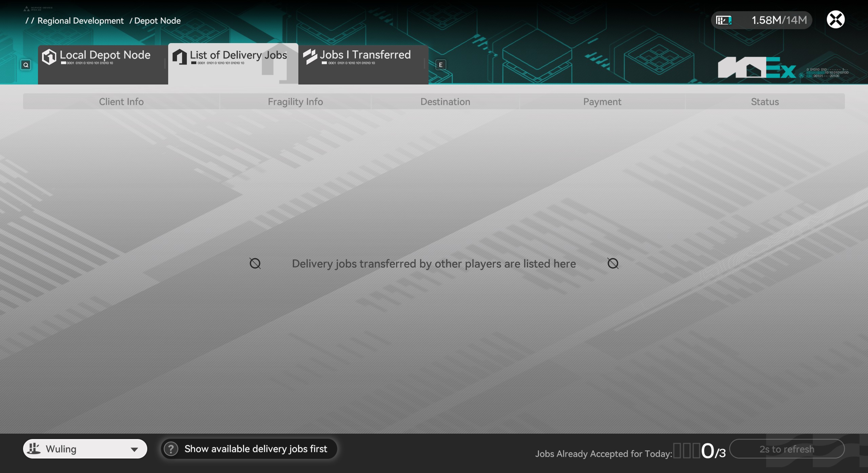Go back to Regional Development breadcrumb
The width and height of the screenshot is (868, 473).
tap(80, 21)
